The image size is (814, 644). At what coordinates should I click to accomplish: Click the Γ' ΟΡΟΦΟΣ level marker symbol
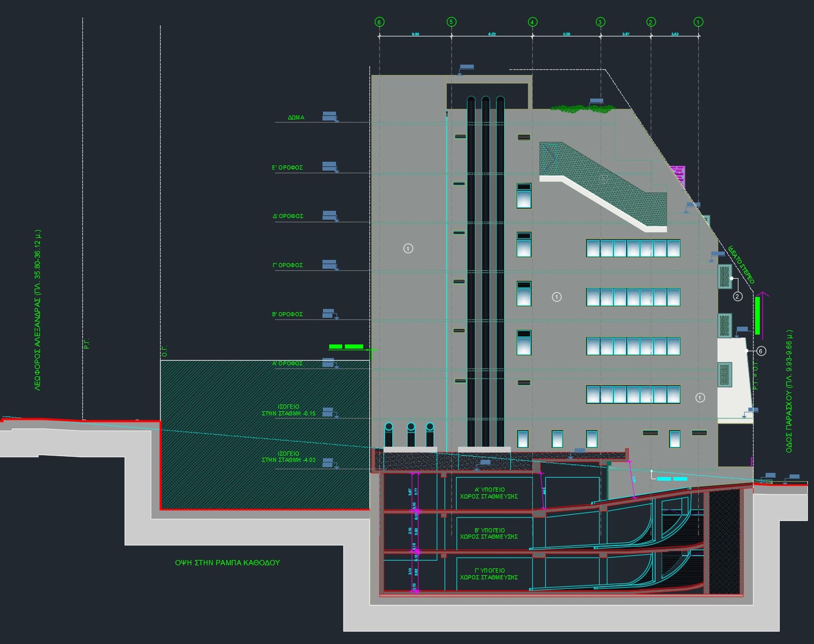330,264
